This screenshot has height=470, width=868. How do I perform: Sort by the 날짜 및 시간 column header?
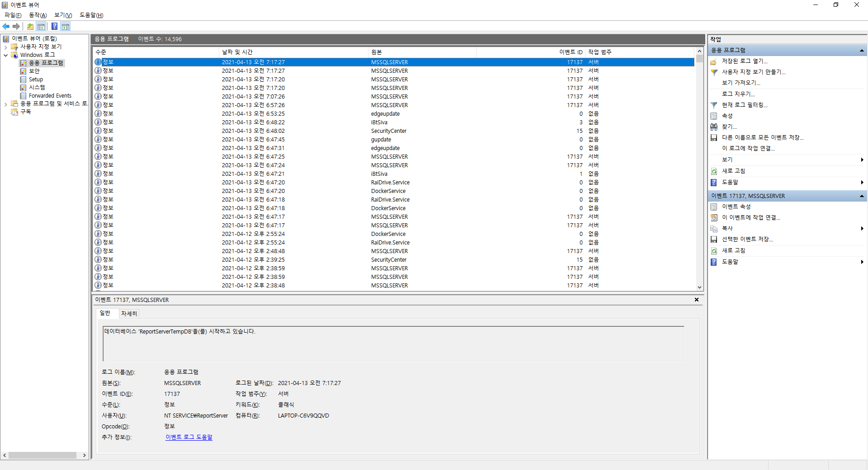coord(294,52)
